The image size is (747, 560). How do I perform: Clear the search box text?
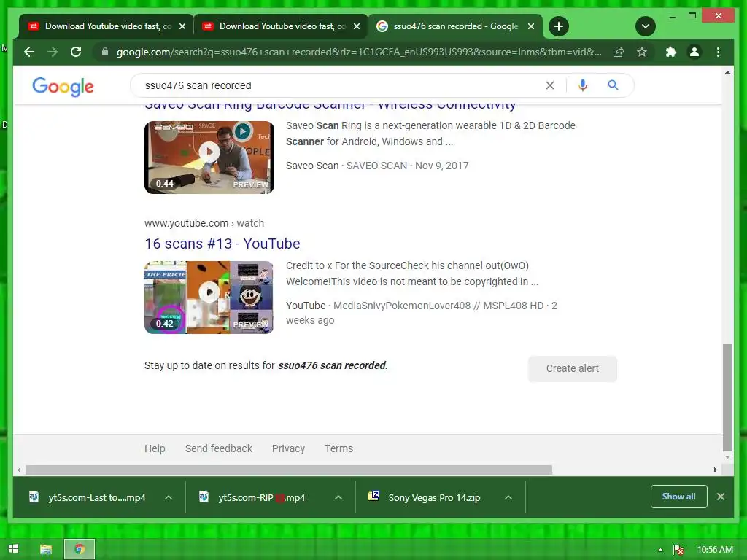(550, 85)
